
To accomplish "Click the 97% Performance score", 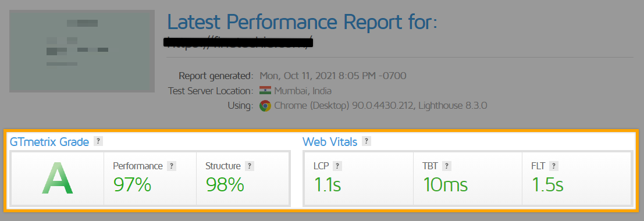I will point(132,185).
